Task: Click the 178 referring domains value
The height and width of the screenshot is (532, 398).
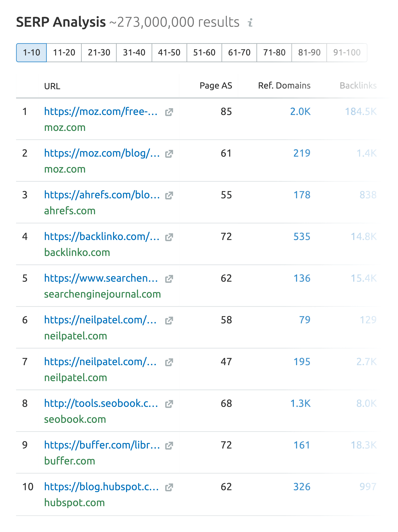Action: pos(302,195)
